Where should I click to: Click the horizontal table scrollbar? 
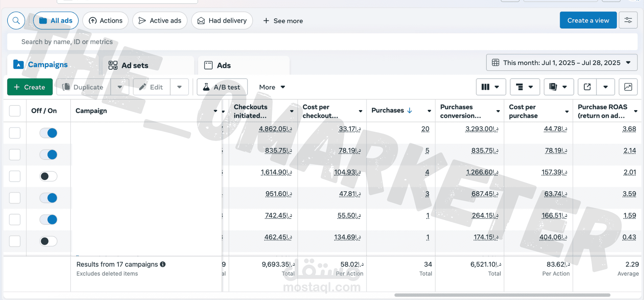502,295
